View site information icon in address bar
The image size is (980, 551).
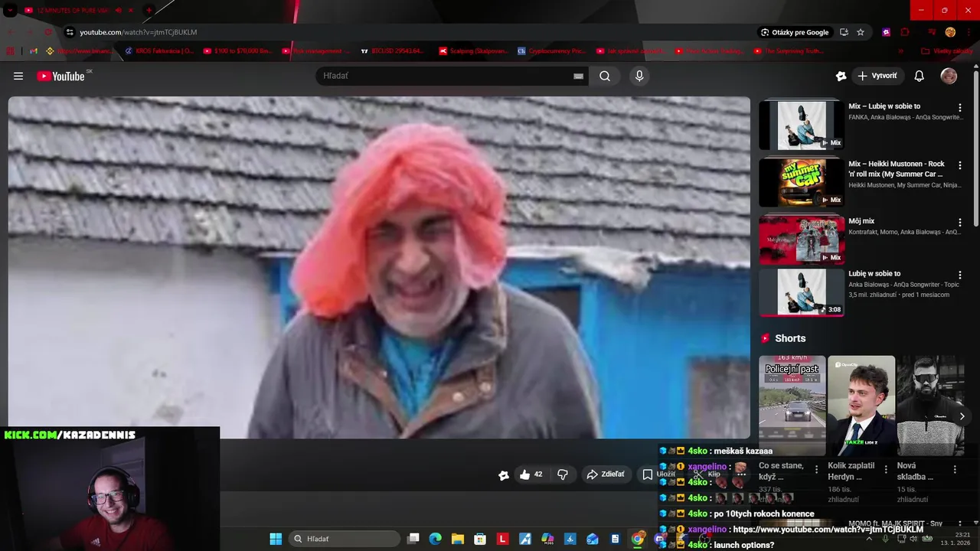[70, 32]
